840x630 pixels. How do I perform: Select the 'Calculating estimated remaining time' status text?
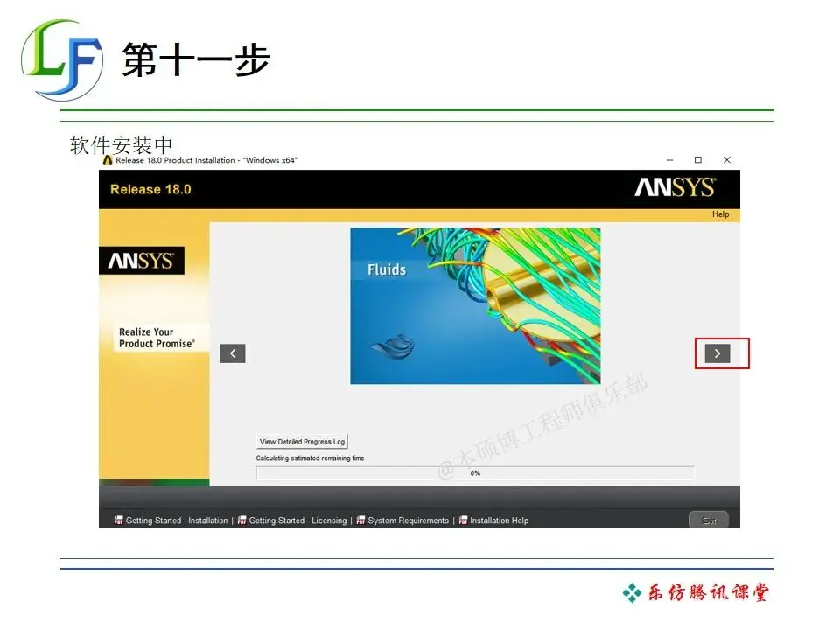310,458
